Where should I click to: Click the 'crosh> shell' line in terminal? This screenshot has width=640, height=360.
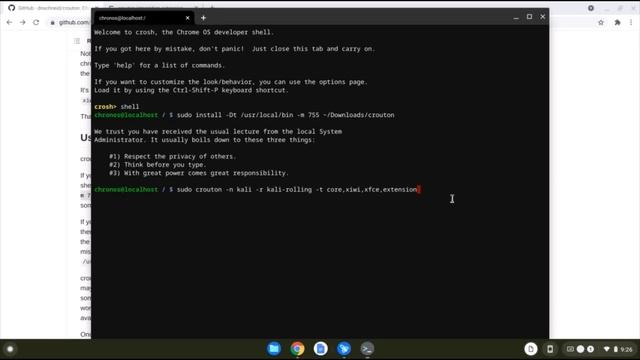[117, 107]
